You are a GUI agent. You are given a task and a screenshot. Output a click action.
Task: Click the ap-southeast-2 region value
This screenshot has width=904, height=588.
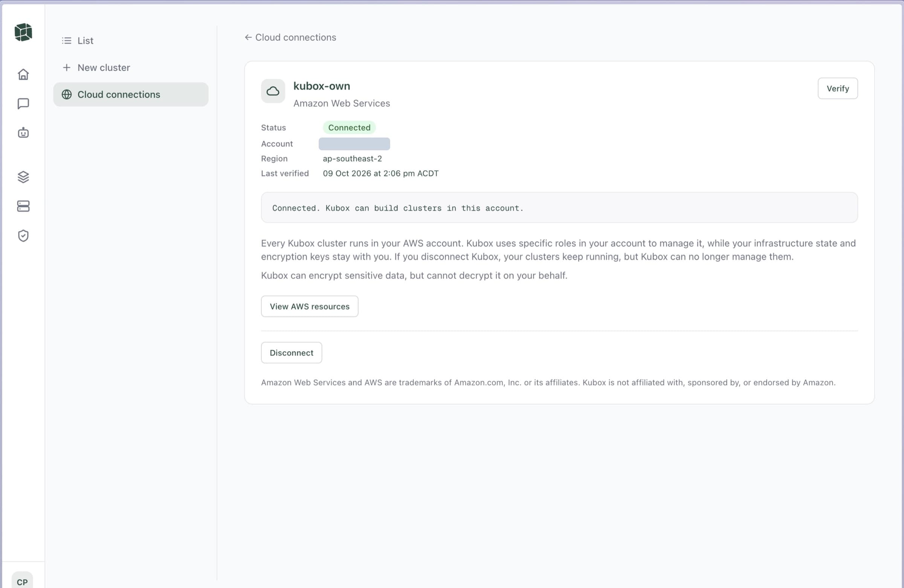pos(352,159)
